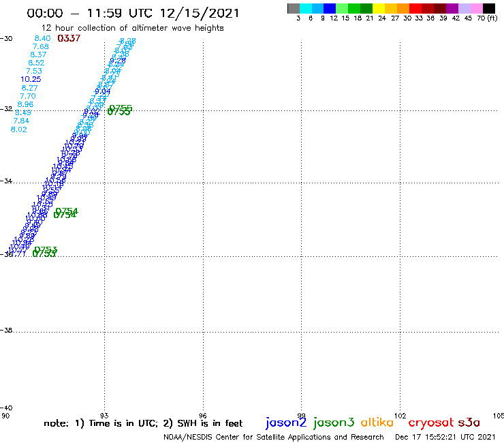This screenshot has width=504, height=443.
Task: Click the blue jason2 satellite label
Action: point(286,423)
